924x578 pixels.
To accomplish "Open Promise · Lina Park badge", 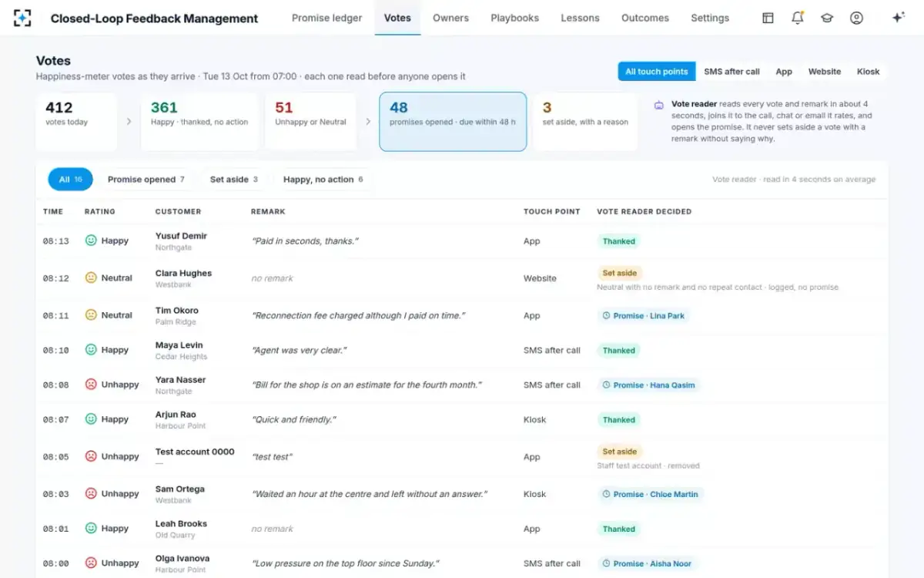I will (643, 315).
